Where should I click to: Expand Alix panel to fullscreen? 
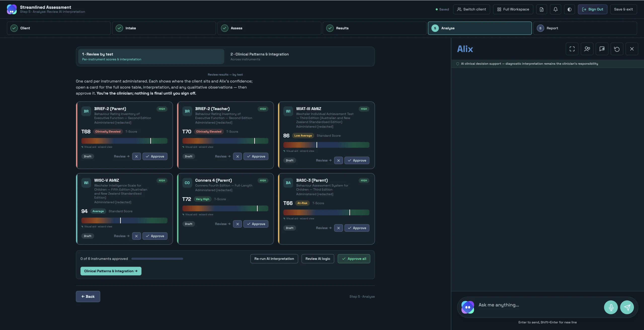coord(572,49)
